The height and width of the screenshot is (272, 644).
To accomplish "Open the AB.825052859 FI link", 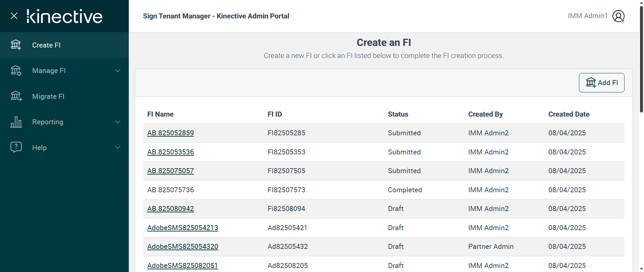I will click(170, 133).
